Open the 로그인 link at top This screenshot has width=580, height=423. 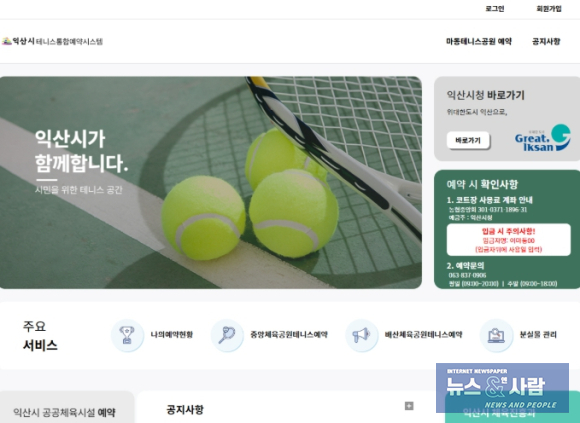pos(495,9)
